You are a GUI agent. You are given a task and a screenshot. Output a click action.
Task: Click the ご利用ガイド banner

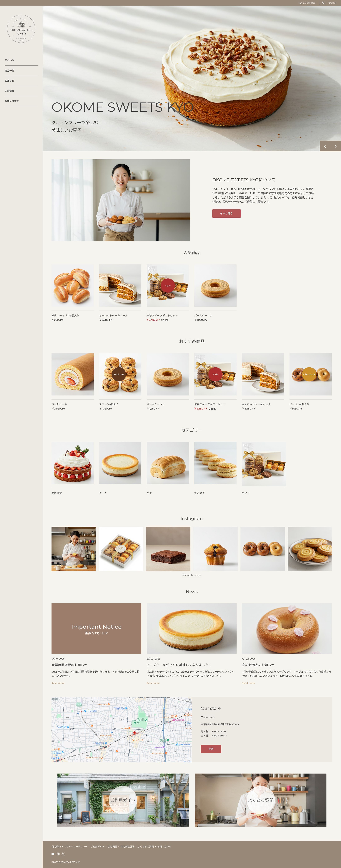123,800
